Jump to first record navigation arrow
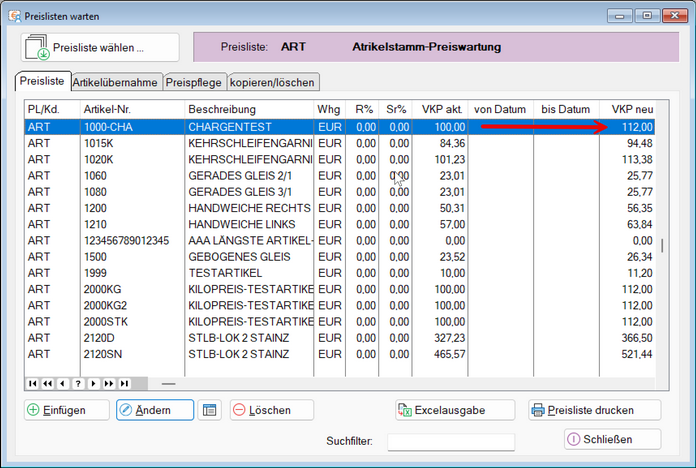The image size is (696, 468). (33, 383)
